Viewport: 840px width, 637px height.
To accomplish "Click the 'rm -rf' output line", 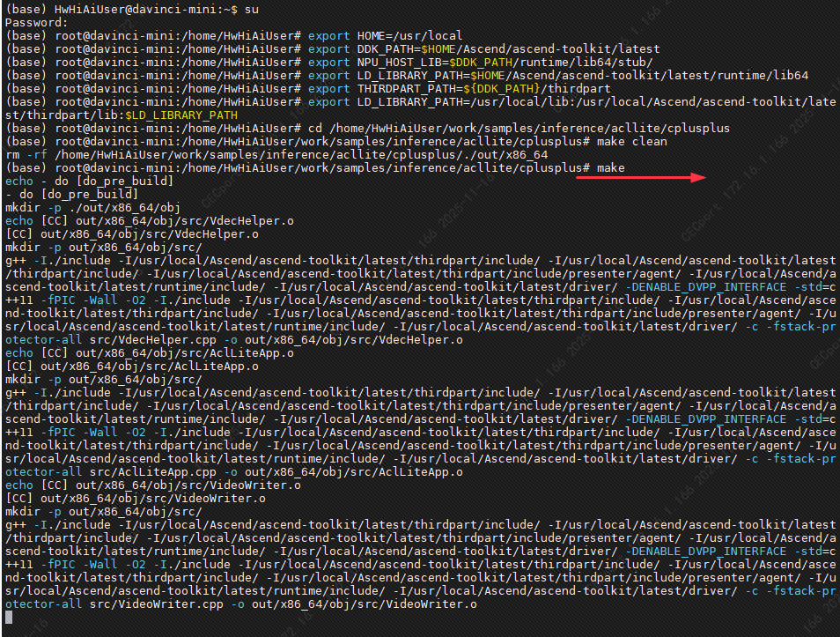I will 276,155.
